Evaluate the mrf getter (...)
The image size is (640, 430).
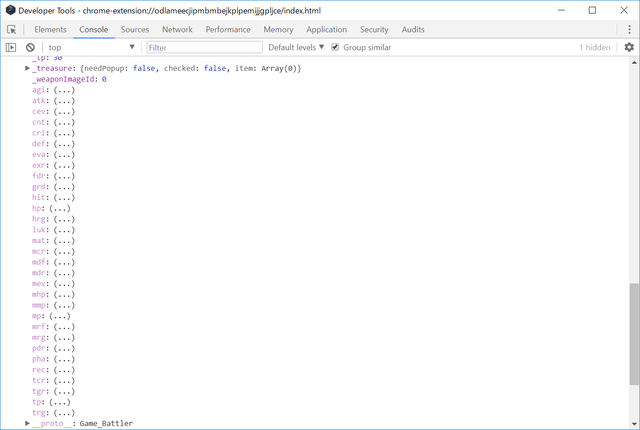point(64,327)
